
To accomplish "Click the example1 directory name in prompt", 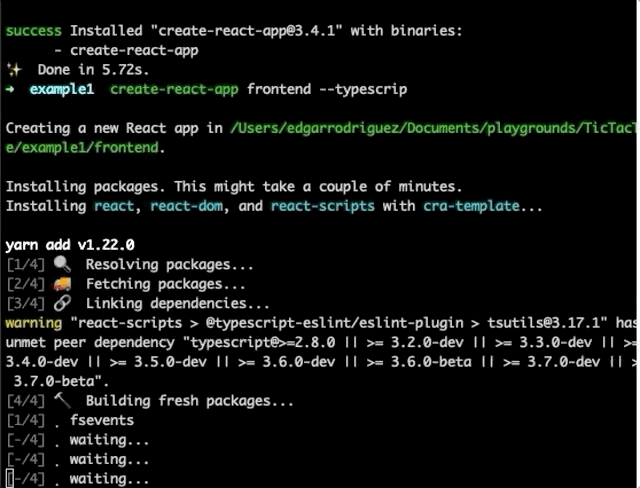I will 62,89.
